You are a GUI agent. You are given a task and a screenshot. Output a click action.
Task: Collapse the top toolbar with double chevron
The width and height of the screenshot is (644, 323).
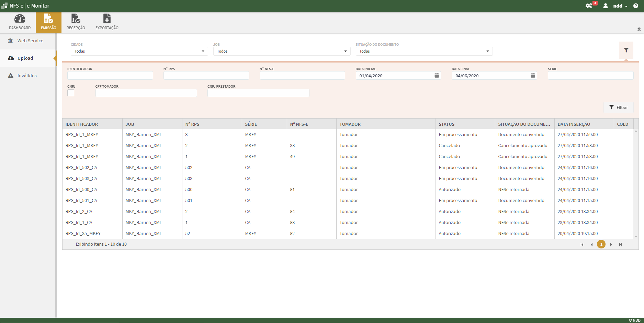pos(639,29)
